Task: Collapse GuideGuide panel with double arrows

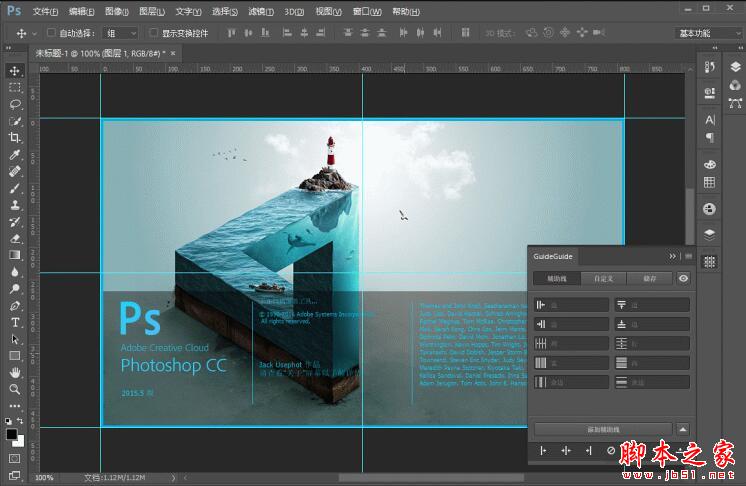Action: tap(672, 256)
